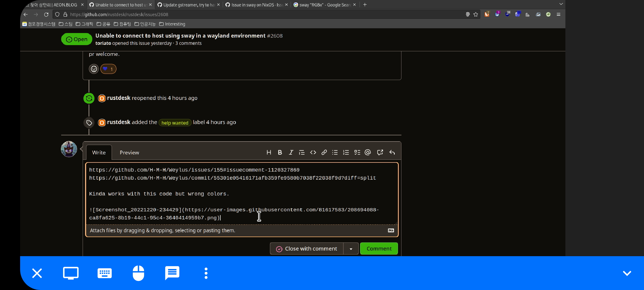The image size is (644, 290).
Task: Submit the comment with the Comment button
Action: [x=379, y=248]
